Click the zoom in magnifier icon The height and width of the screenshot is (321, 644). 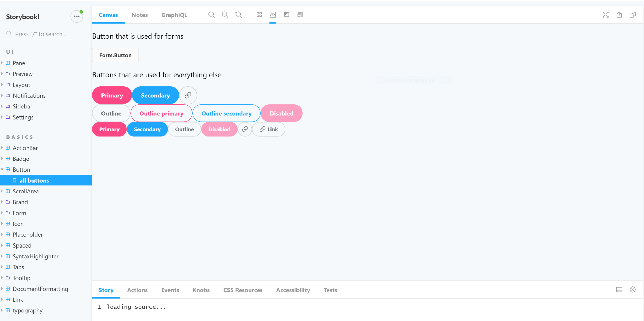(x=211, y=15)
